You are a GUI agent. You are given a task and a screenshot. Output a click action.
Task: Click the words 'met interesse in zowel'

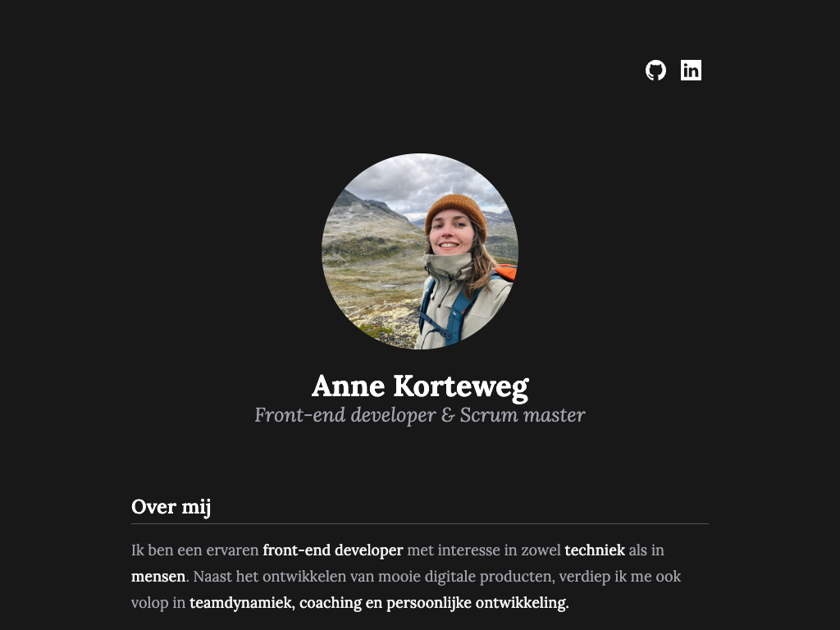coord(484,550)
